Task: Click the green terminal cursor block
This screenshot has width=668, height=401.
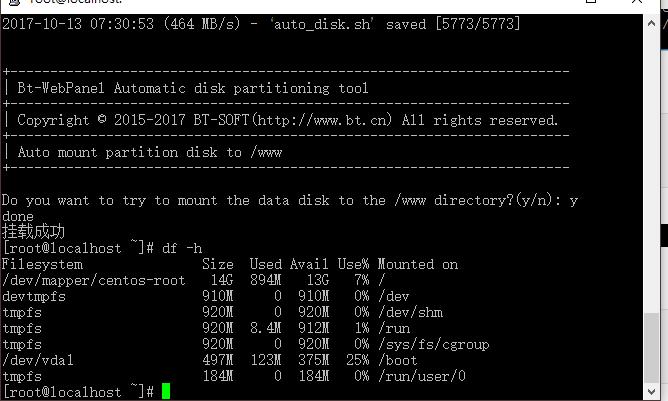Action: point(166,391)
